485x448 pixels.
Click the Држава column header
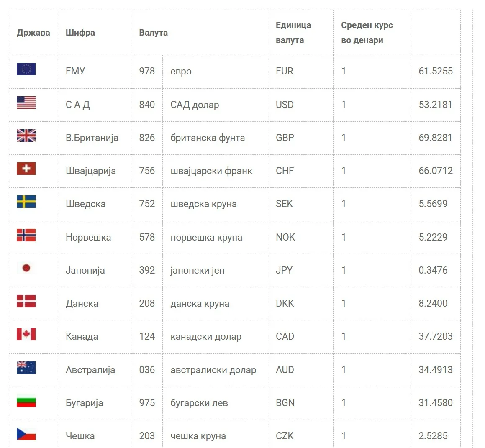(33, 33)
